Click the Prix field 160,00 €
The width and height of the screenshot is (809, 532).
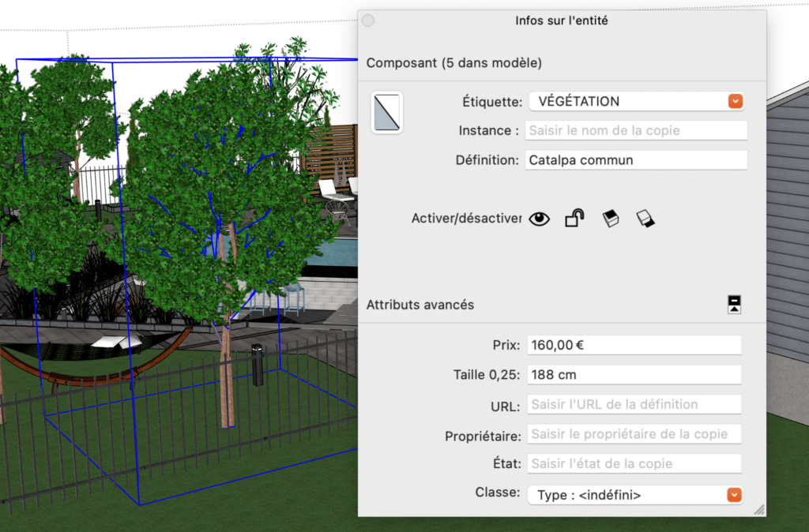point(634,345)
